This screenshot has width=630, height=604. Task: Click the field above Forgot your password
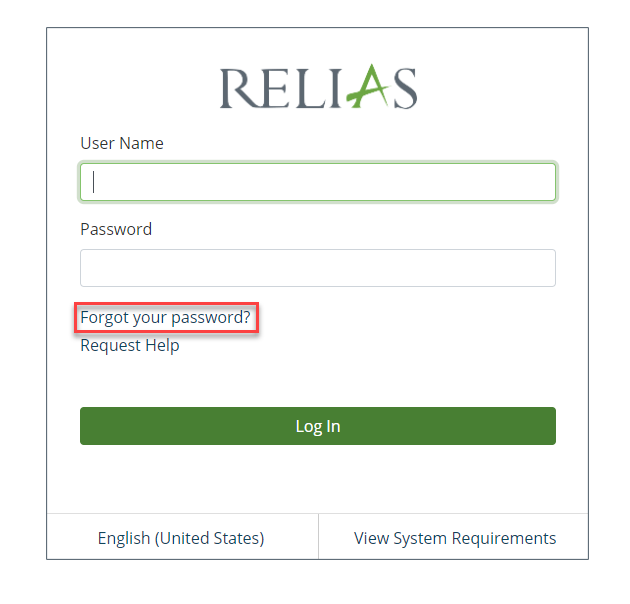[x=318, y=268]
